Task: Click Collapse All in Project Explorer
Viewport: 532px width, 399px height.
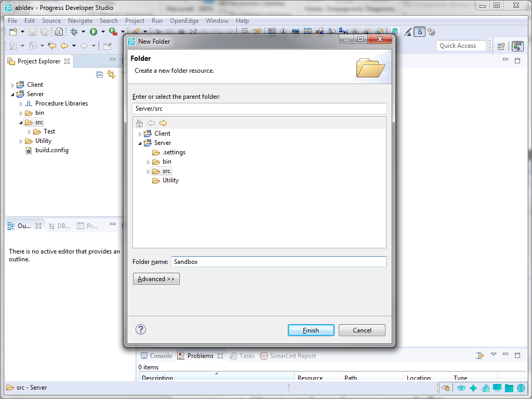Action: tap(99, 74)
